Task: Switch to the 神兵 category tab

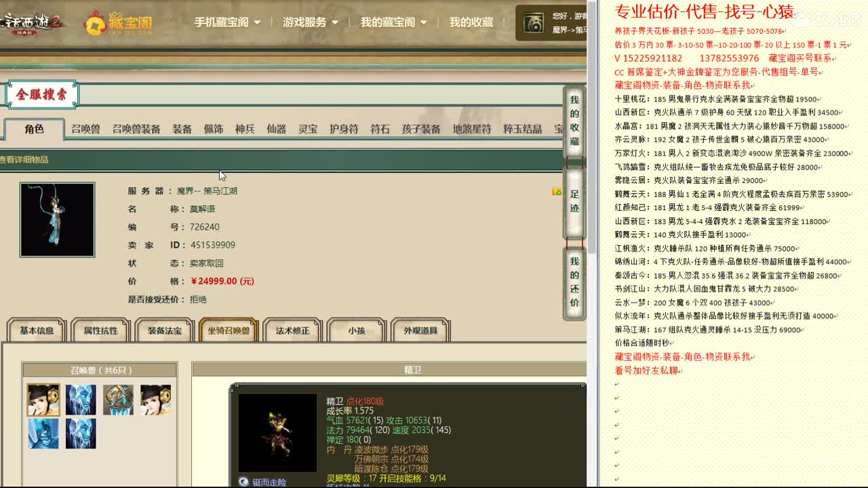Action: point(245,129)
